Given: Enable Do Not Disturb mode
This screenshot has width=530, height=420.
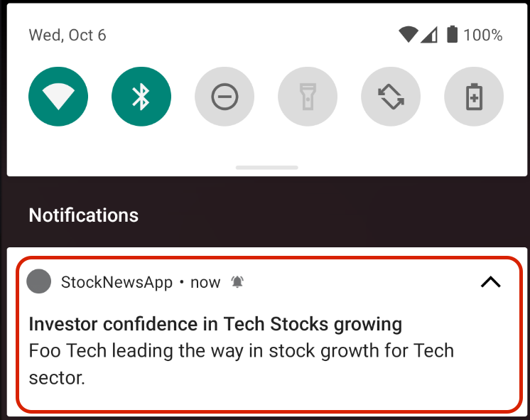Looking at the screenshot, I should [x=225, y=97].
